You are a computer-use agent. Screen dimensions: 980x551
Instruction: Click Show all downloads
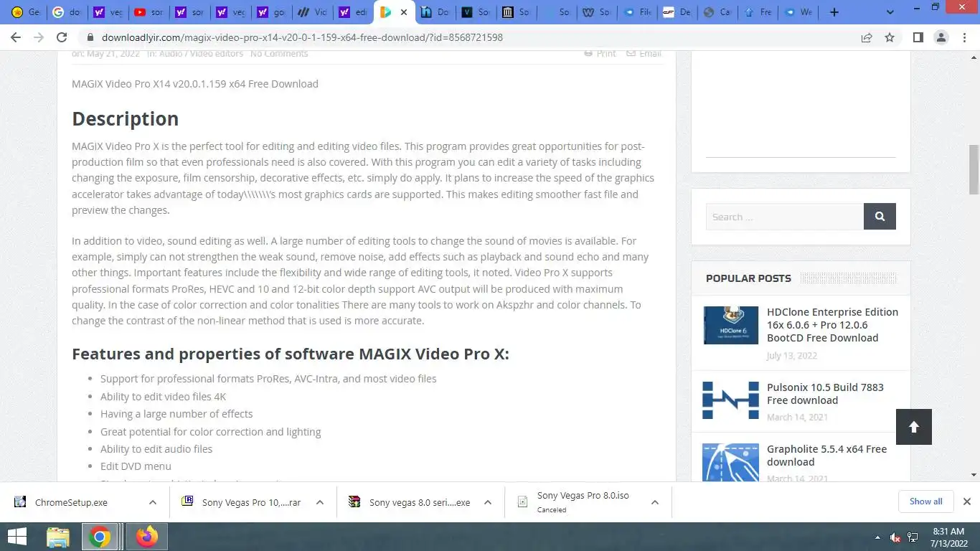926,501
